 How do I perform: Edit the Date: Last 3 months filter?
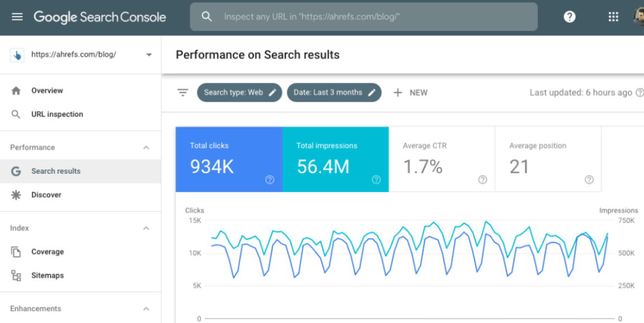[334, 93]
